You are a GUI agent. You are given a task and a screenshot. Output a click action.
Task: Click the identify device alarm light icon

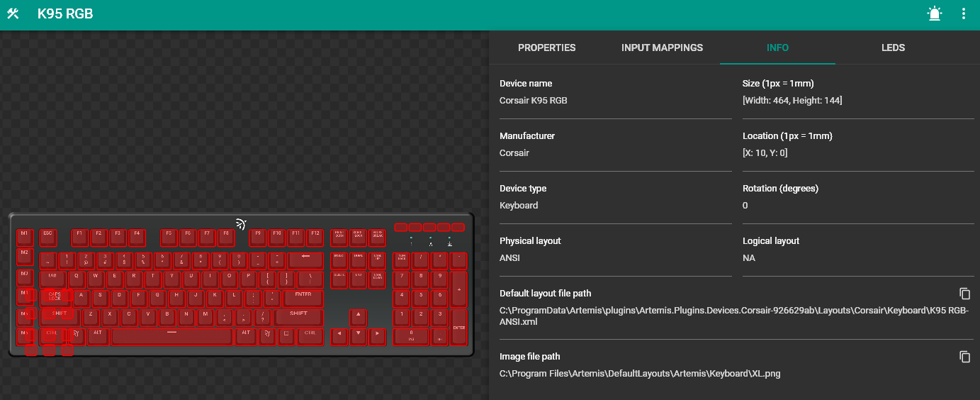pyautogui.click(x=935, y=13)
